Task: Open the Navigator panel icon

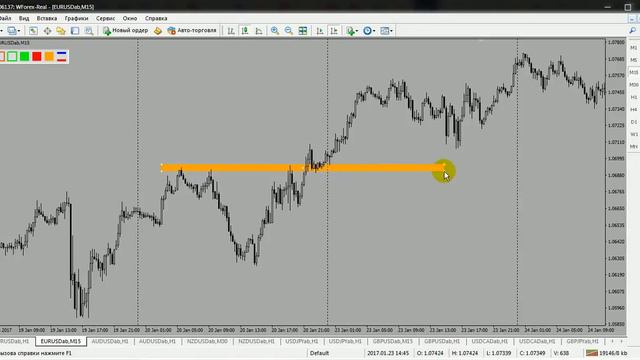Action: tap(61, 31)
